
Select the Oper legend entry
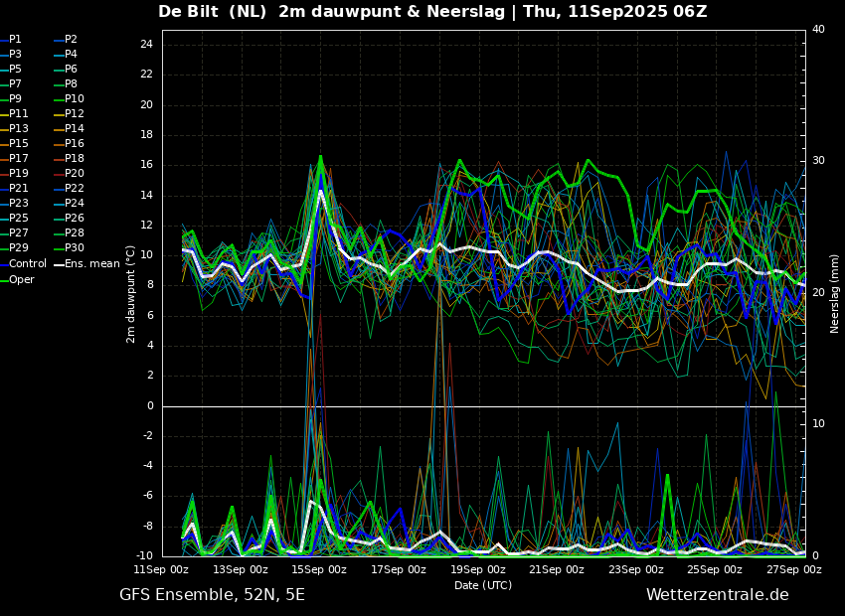coord(17,279)
